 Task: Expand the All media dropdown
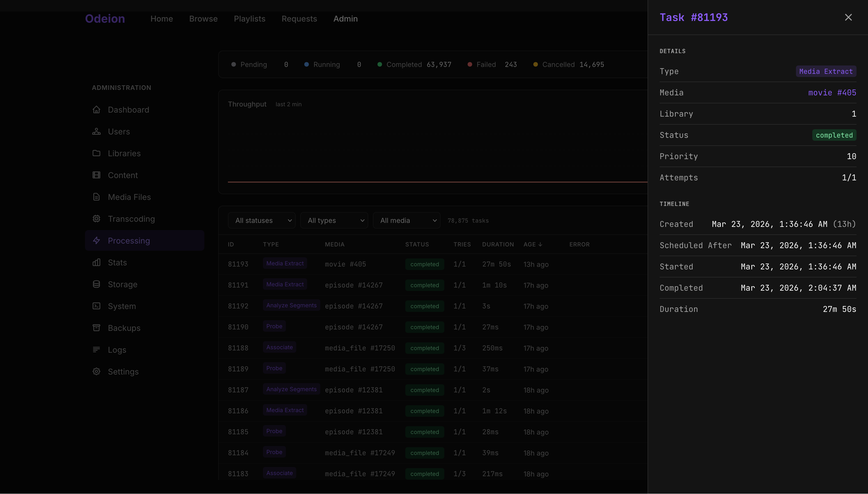click(406, 221)
